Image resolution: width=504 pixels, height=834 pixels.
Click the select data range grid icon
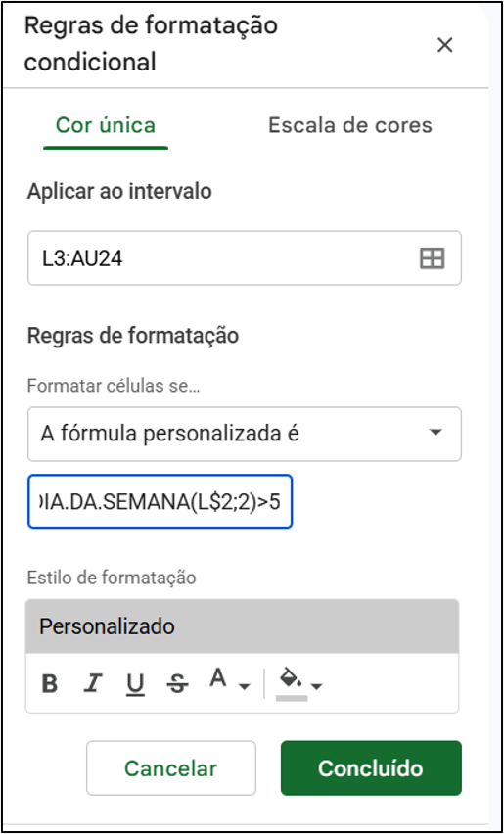[432, 258]
